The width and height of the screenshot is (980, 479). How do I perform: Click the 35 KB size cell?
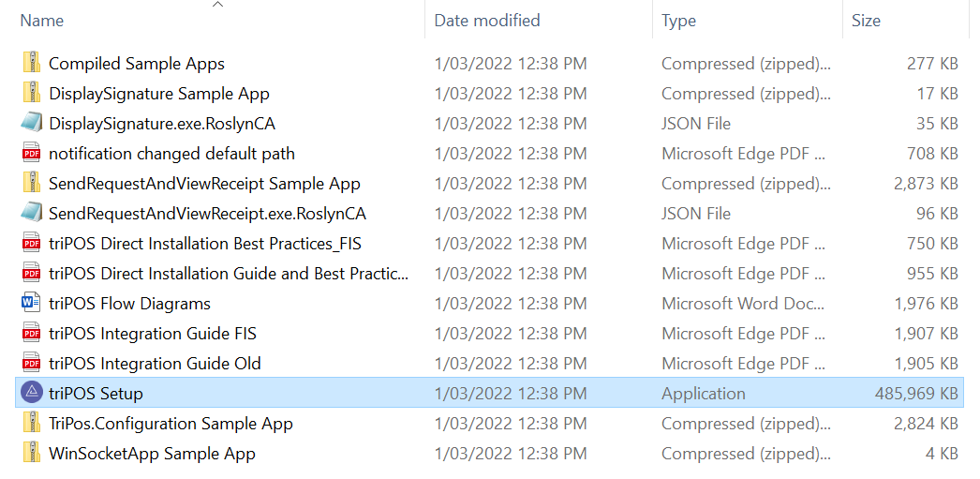click(x=937, y=124)
